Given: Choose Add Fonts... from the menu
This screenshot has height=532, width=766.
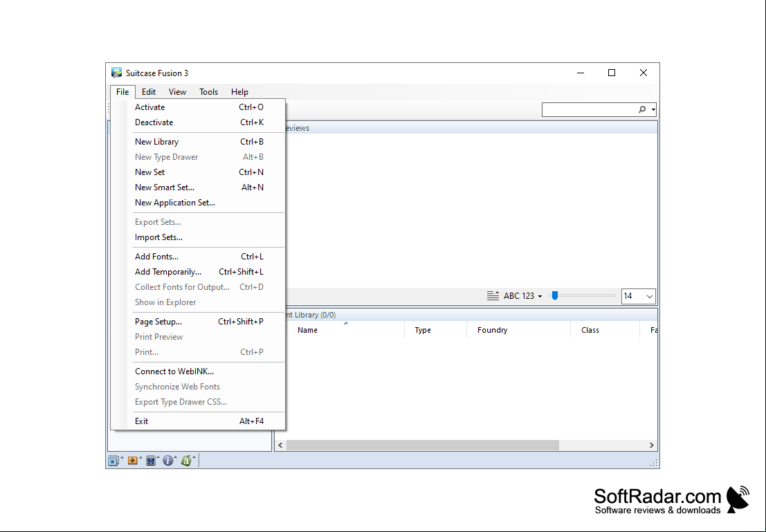Looking at the screenshot, I should (x=199, y=257).
